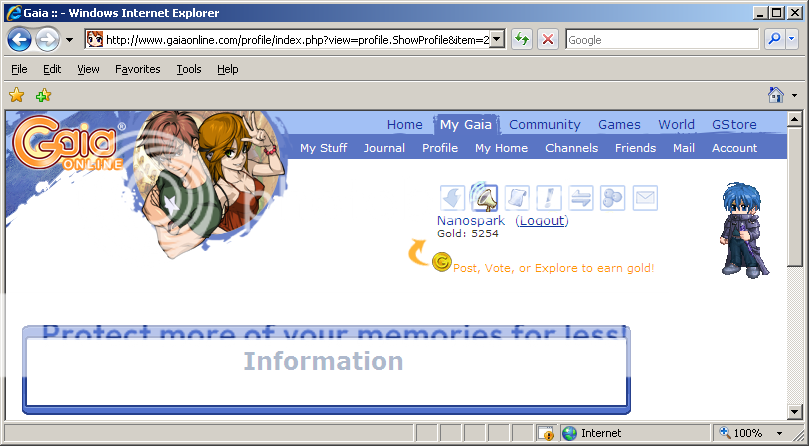Open search provider dropdown arrow
The width and height of the screenshot is (809, 446).
pos(792,40)
